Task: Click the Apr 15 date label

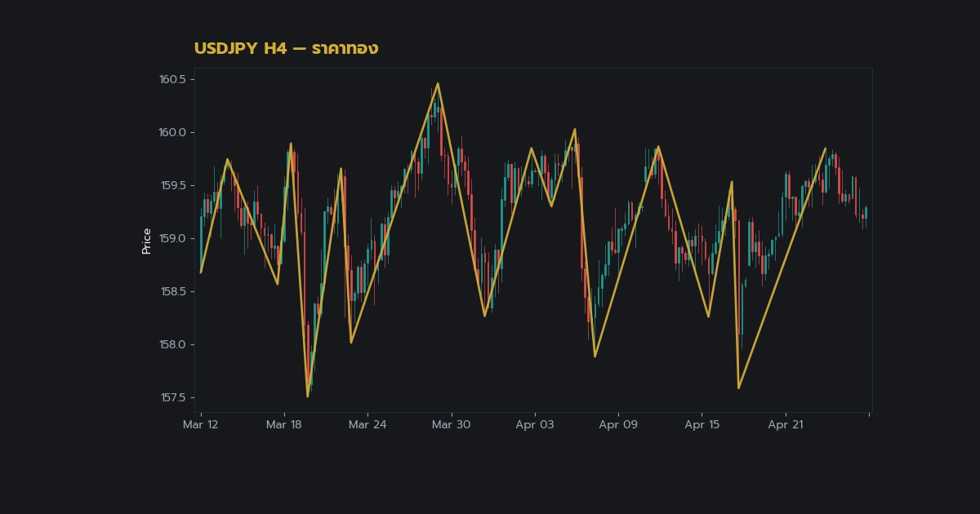Action: tap(702, 424)
